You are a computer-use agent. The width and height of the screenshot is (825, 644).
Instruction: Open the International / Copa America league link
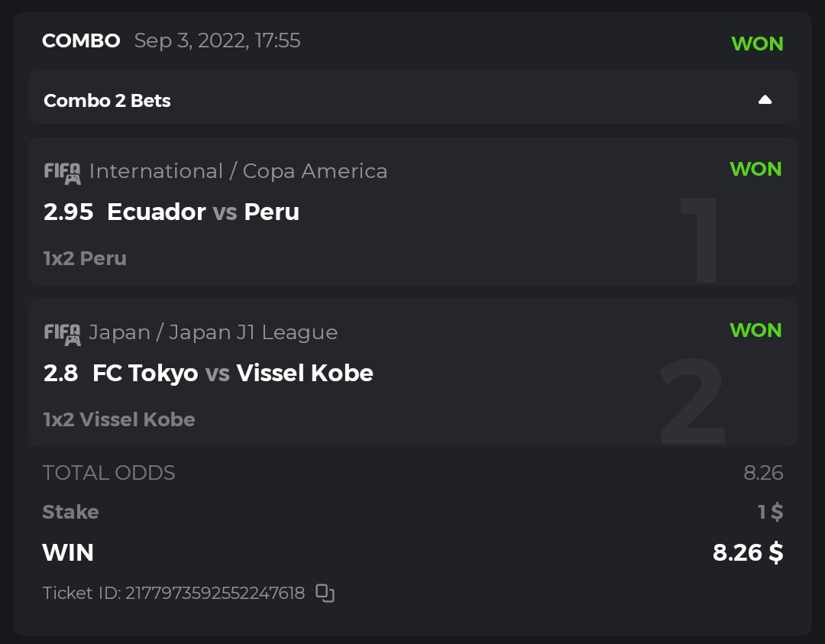pyautogui.click(x=238, y=171)
